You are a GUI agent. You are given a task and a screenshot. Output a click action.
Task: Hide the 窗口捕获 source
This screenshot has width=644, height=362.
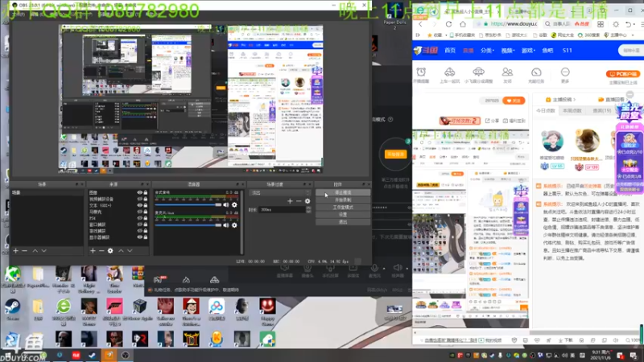[x=139, y=224]
